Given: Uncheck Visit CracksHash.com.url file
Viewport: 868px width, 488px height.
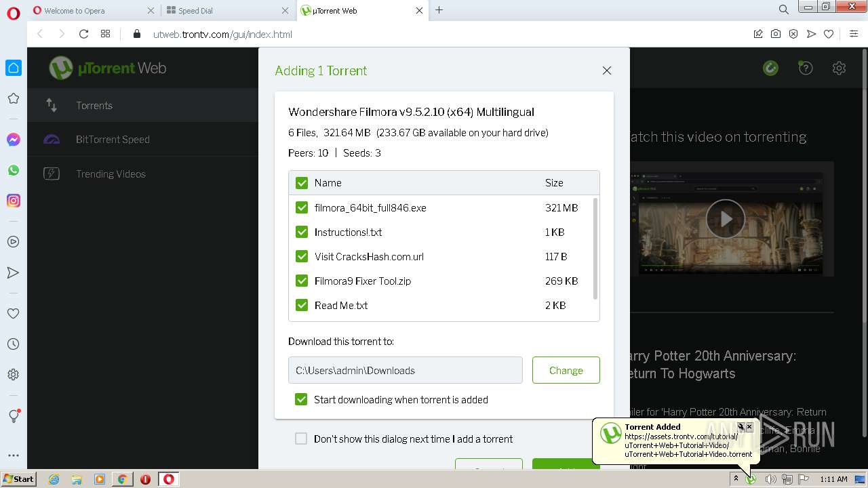Looking at the screenshot, I should pos(302,256).
